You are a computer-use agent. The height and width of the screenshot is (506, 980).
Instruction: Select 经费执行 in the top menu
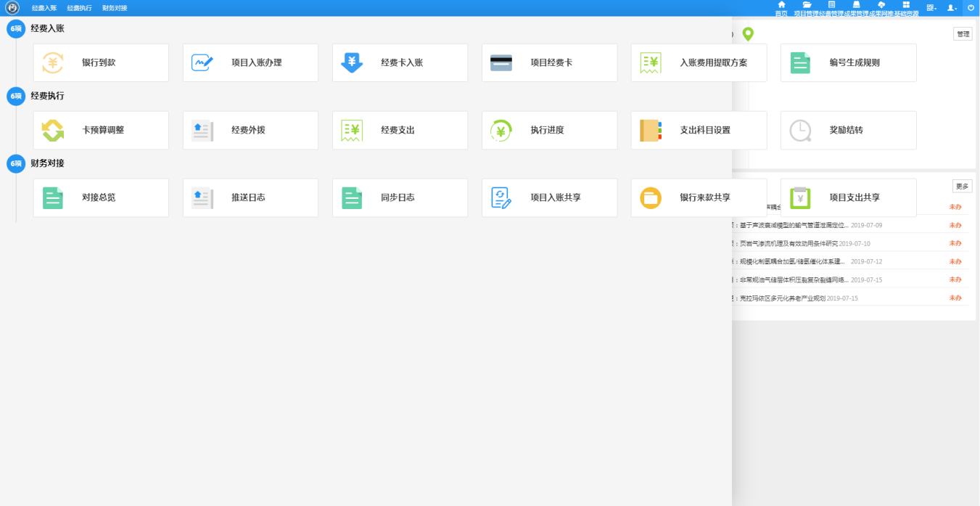(79, 8)
